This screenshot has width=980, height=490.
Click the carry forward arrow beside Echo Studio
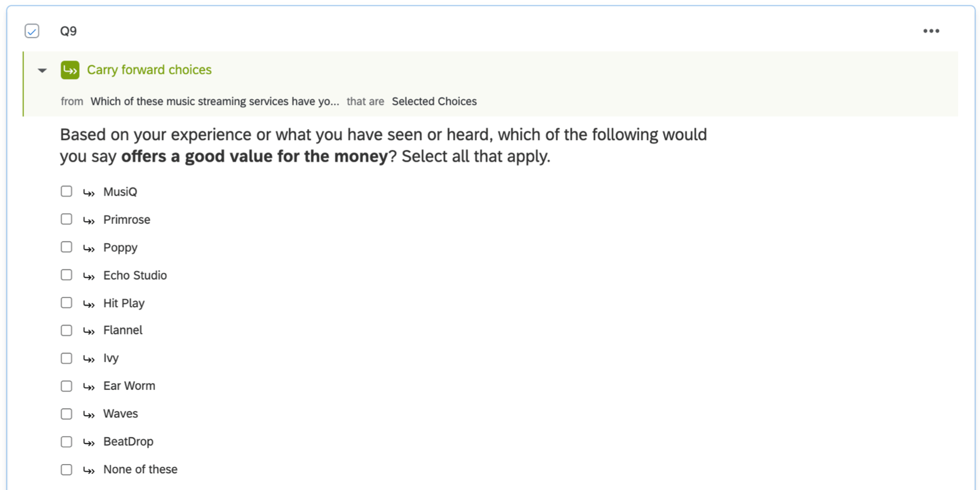pos(89,275)
